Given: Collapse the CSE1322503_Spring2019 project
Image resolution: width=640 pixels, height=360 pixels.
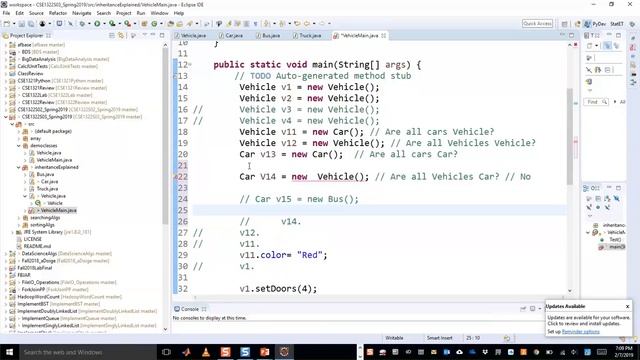Looking at the screenshot, I should pyautogui.click(x=6, y=117).
